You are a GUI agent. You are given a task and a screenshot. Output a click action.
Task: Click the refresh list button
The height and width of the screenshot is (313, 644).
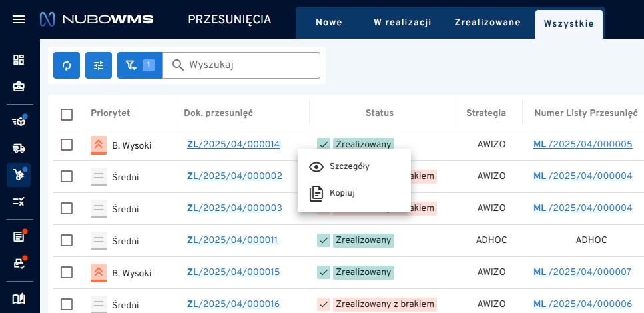pos(67,65)
